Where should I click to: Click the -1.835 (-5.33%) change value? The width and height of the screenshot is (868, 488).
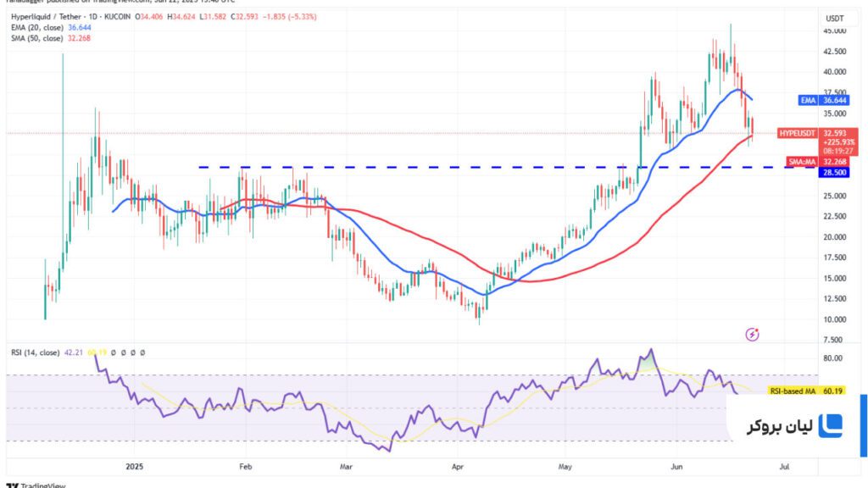pyautogui.click(x=290, y=17)
